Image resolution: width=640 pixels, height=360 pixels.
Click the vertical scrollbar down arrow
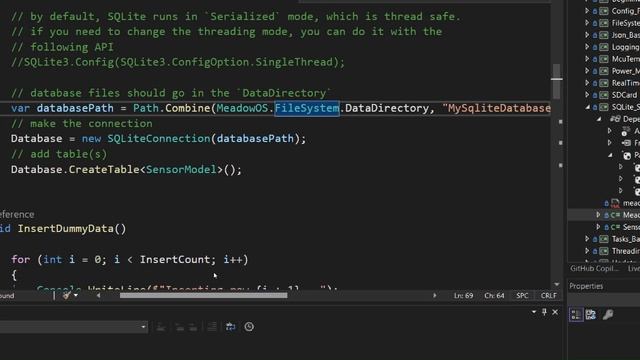tap(557, 284)
